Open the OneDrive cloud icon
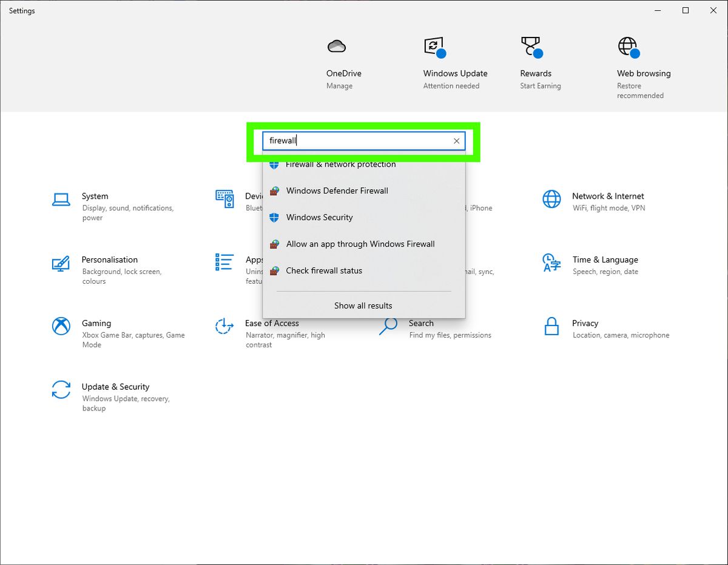 pyautogui.click(x=336, y=45)
